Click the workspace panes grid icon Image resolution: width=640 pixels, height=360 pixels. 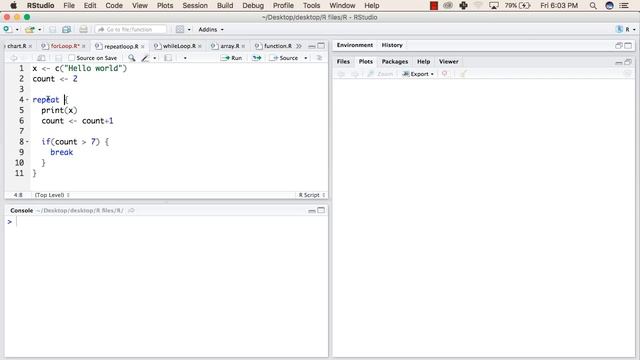click(x=180, y=29)
